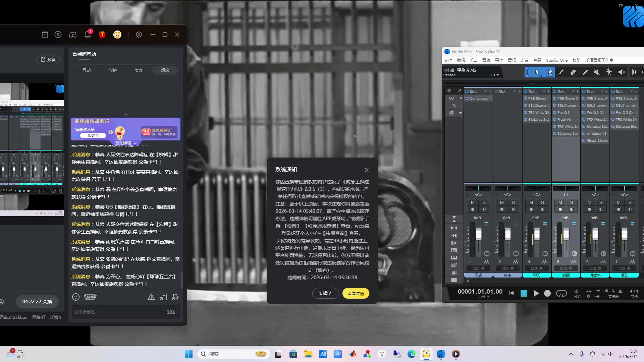Viewport: 644px width, 362px height.
Task: Open the notification bell with badge
Action: pos(88,34)
